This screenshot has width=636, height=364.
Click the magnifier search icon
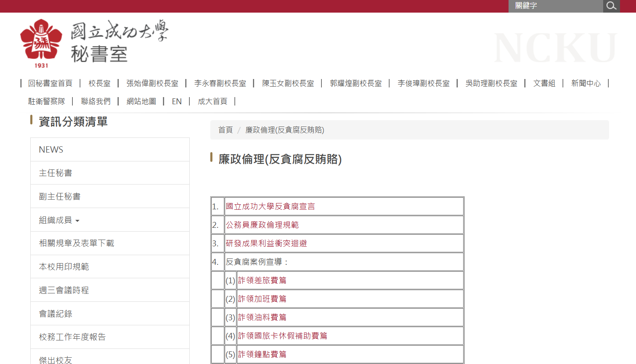coord(611,6)
